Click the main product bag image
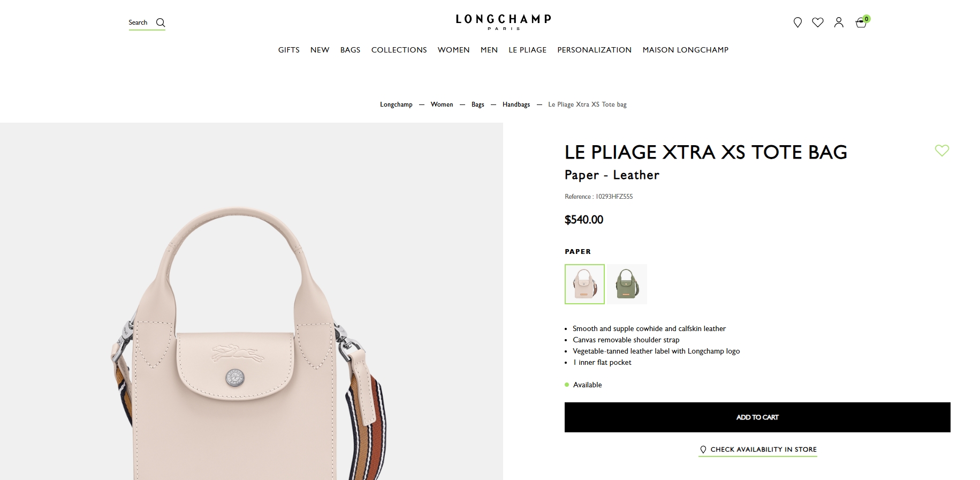 (x=252, y=302)
